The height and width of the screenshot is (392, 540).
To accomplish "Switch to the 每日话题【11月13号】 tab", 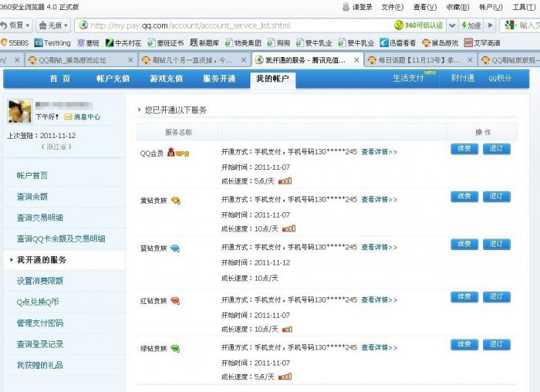I will click(x=420, y=60).
